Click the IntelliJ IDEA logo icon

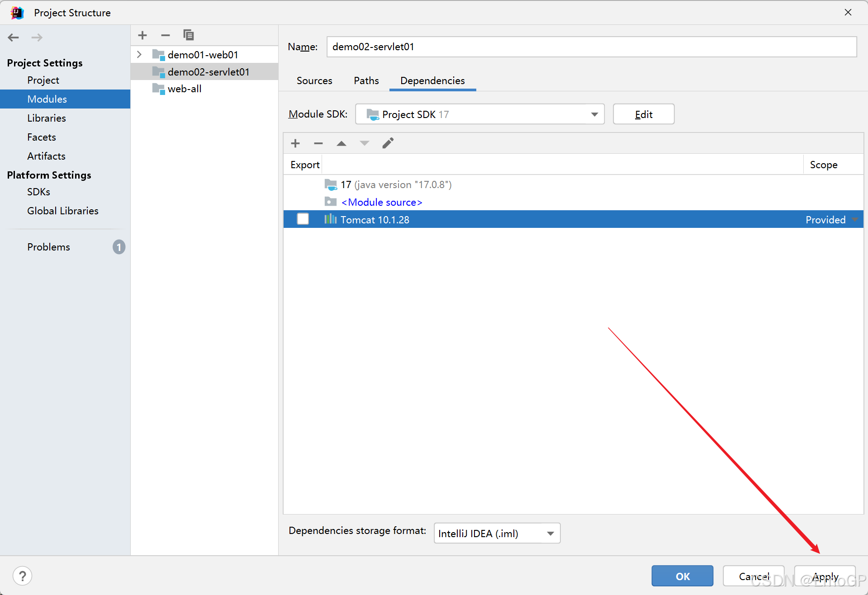[x=17, y=13]
